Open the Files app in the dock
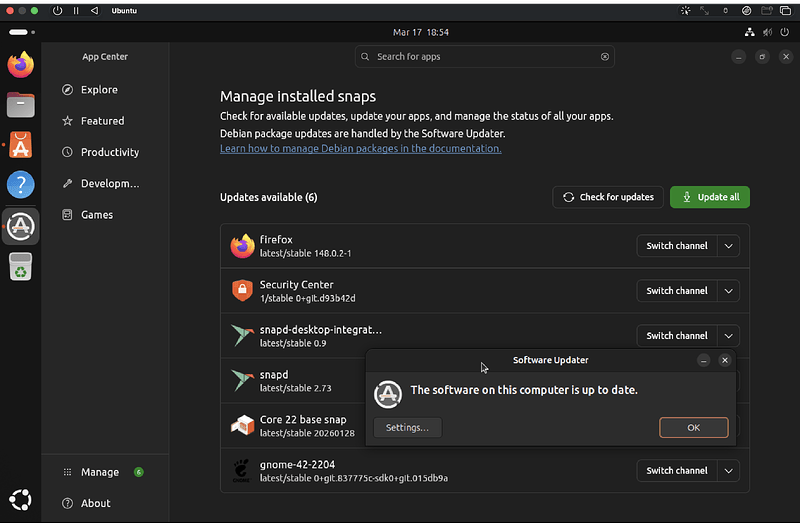 (20, 105)
